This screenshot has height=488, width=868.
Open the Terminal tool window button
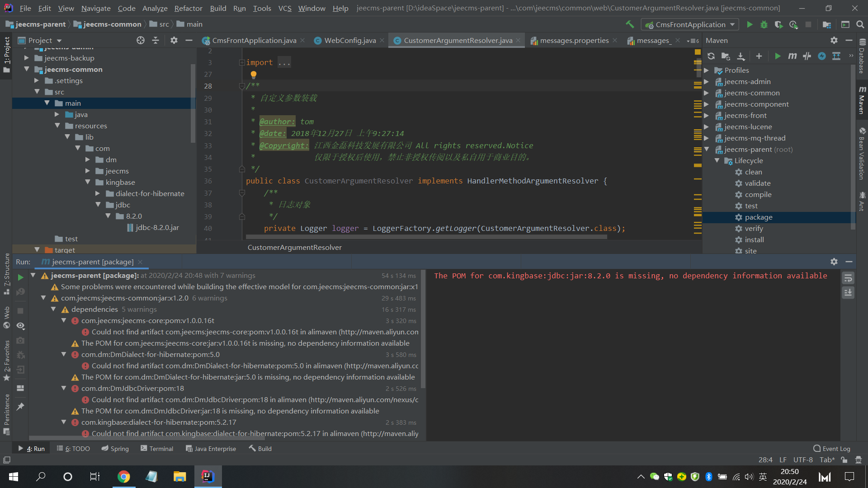[x=156, y=448]
